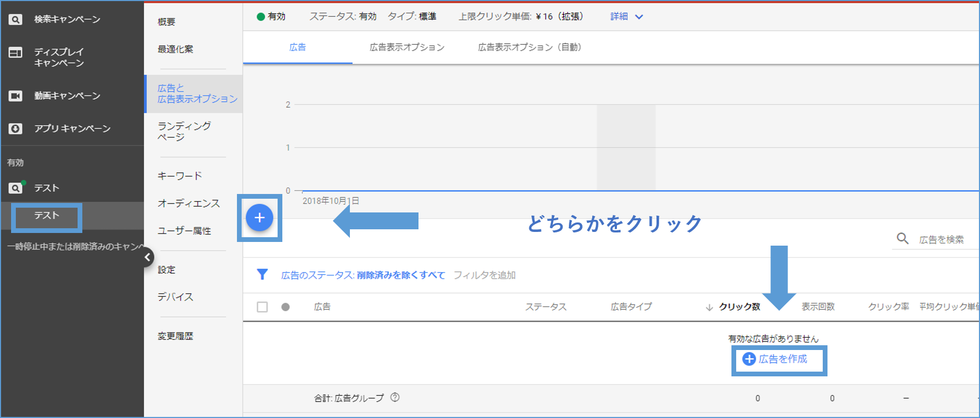
Task: Open the キーワード menu item
Action: 180,176
